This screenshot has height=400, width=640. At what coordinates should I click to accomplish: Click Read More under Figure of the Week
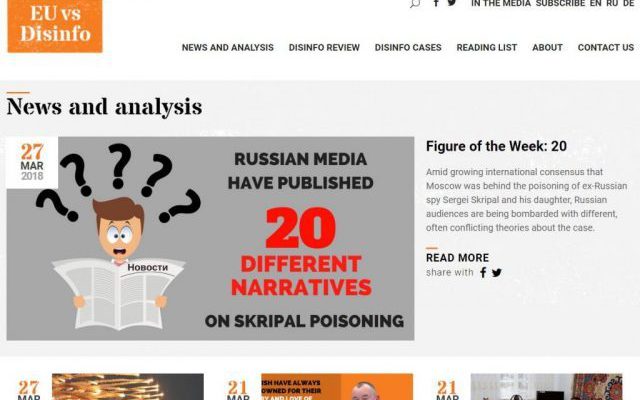pyautogui.click(x=457, y=258)
